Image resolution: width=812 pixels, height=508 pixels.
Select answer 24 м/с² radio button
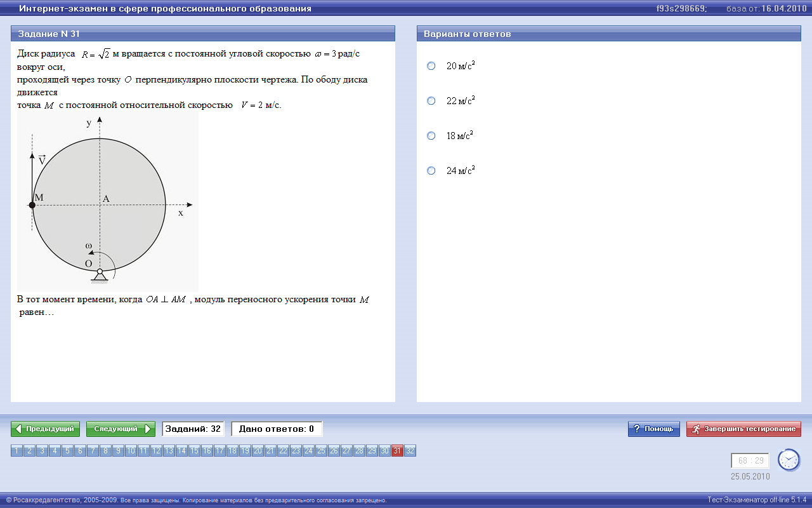(x=431, y=171)
